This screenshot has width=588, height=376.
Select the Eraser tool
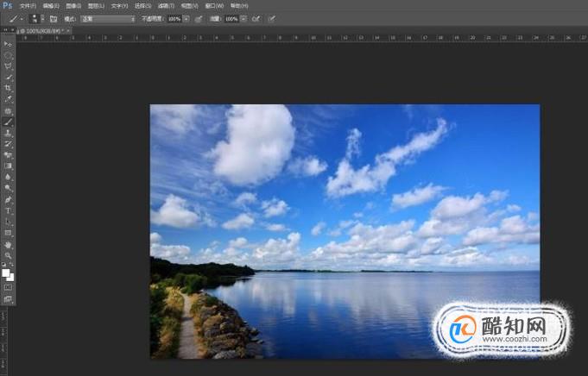coord(8,155)
